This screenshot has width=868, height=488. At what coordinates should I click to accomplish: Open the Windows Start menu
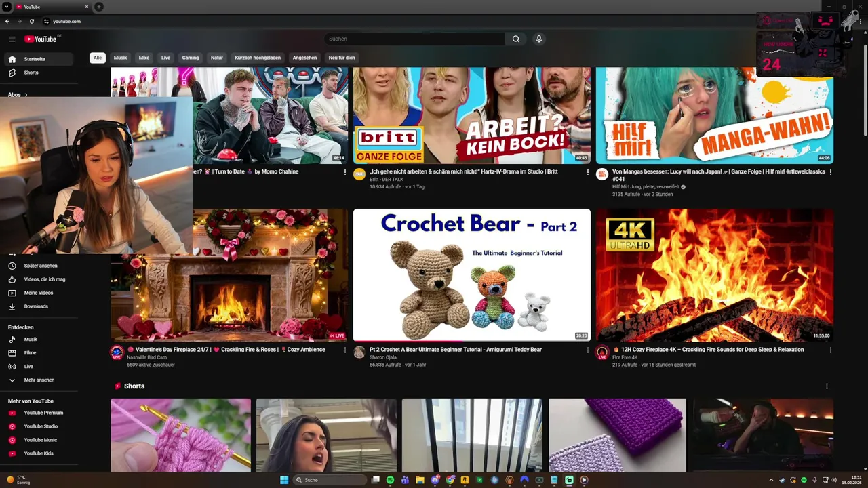click(x=284, y=480)
